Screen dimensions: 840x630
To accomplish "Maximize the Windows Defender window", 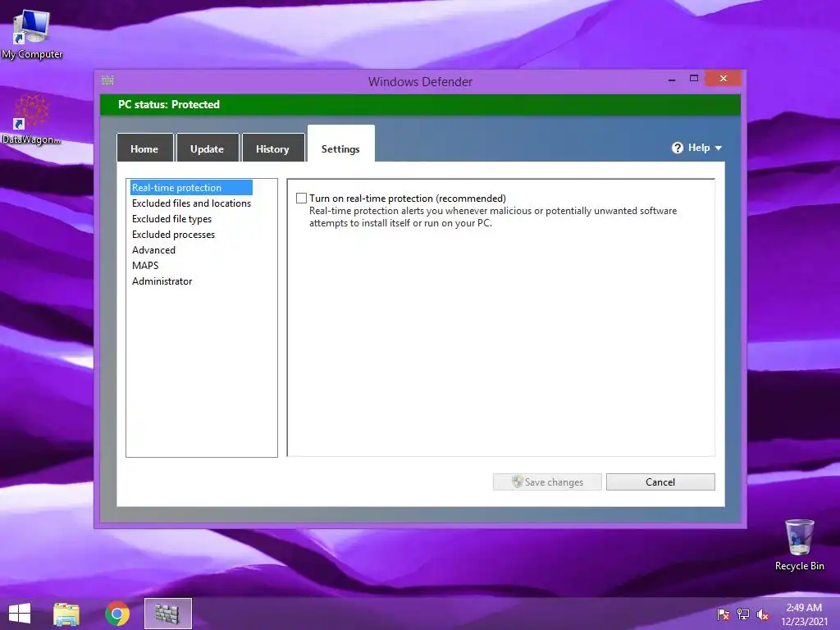I will coord(694,79).
